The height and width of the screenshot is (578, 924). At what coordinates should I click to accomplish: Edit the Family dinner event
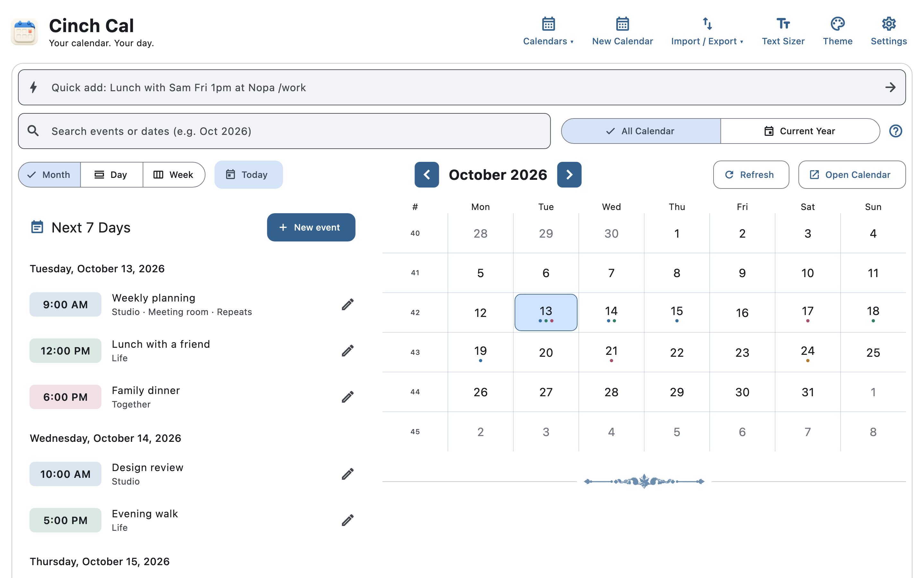tap(347, 397)
